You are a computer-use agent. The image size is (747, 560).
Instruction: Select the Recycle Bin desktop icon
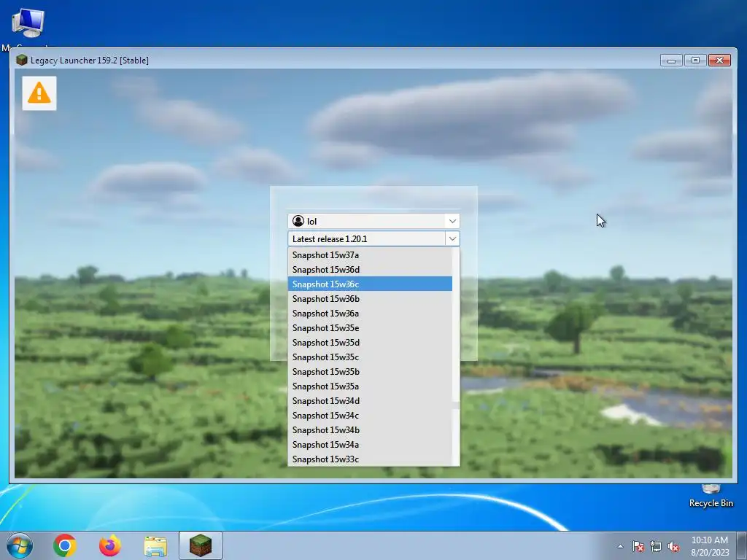[x=711, y=497]
